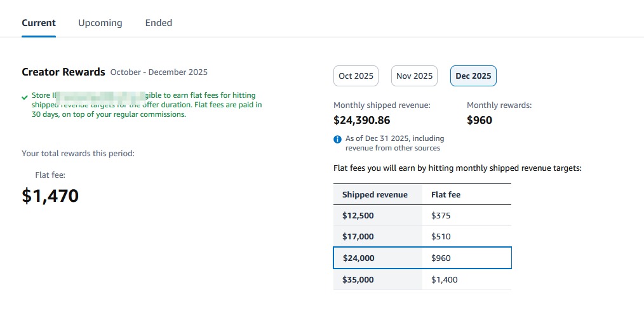The height and width of the screenshot is (313, 644).
Task: Select the Oct 2025 month button
Action: pyautogui.click(x=356, y=76)
